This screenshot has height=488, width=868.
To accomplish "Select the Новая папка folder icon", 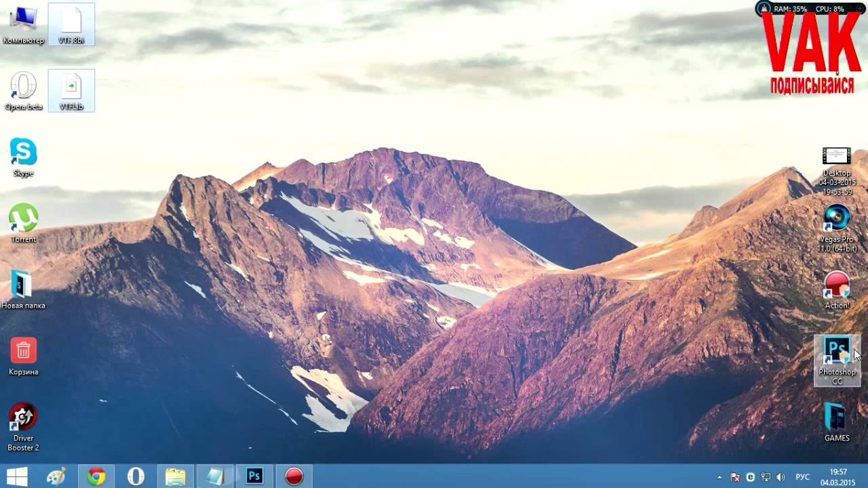I will (x=23, y=290).
